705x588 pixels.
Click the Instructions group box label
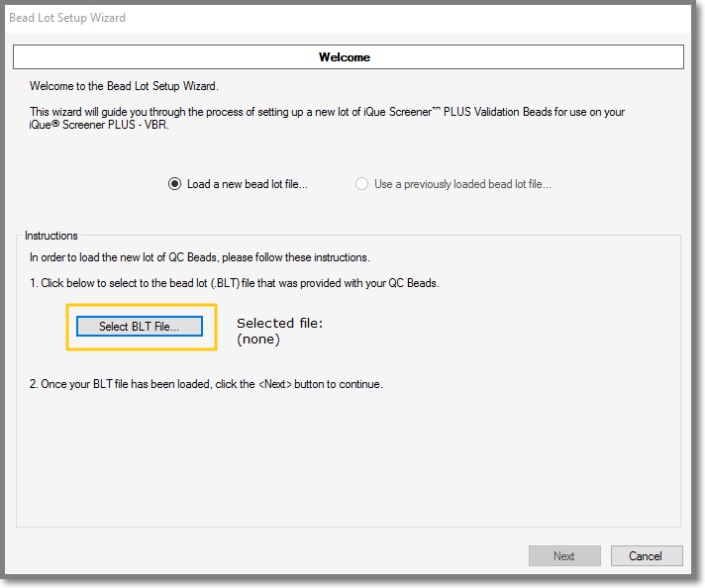pos(50,236)
